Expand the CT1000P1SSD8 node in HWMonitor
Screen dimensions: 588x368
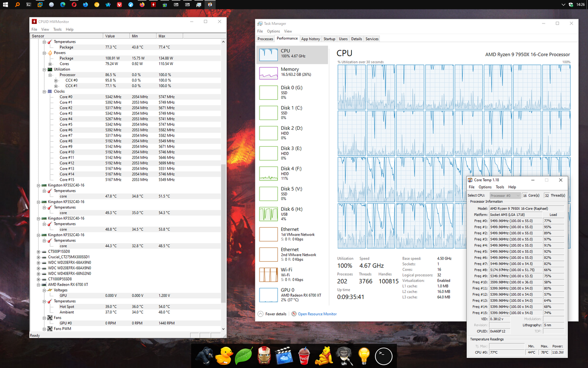[x=38, y=279]
